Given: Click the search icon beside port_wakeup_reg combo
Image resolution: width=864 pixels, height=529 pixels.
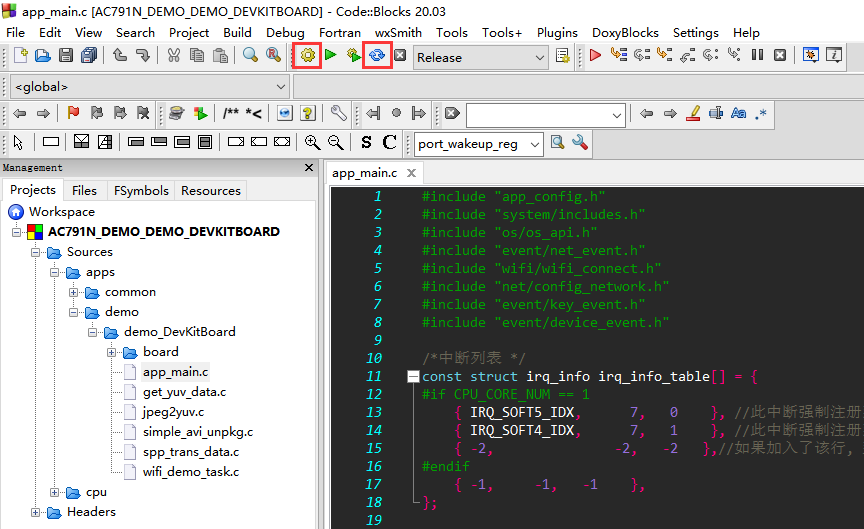Looking at the screenshot, I should pyautogui.click(x=557, y=142).
